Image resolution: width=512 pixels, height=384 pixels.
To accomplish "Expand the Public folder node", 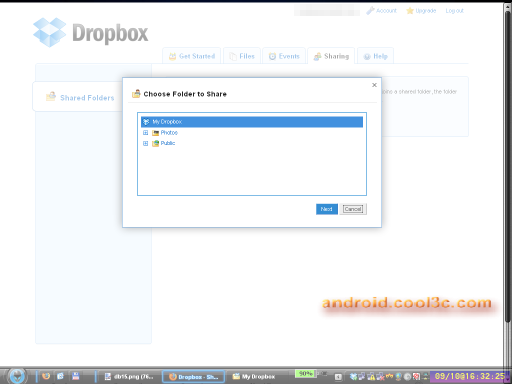I will point(145,143).
